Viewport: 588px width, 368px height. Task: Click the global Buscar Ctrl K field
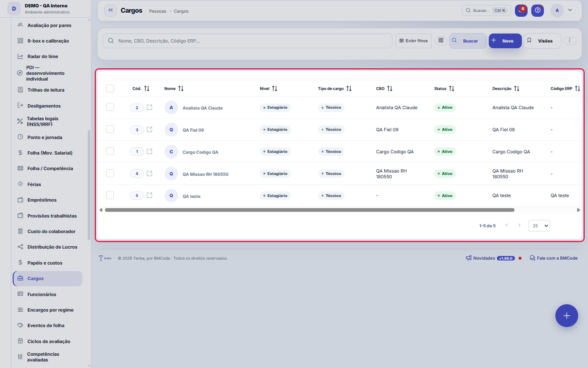tap(486, 10)
